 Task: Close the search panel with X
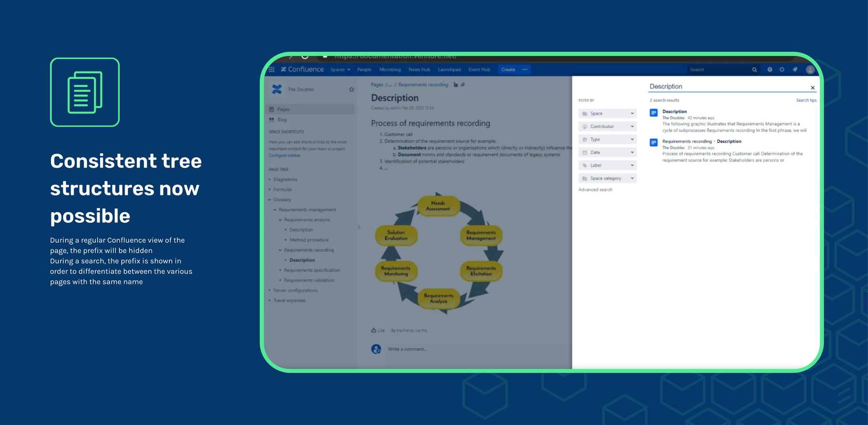(x=813, y=88)
